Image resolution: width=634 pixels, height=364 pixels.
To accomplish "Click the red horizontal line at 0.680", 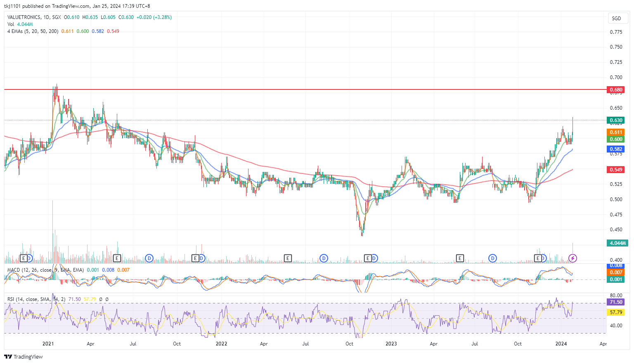I will tap(305, 89).
